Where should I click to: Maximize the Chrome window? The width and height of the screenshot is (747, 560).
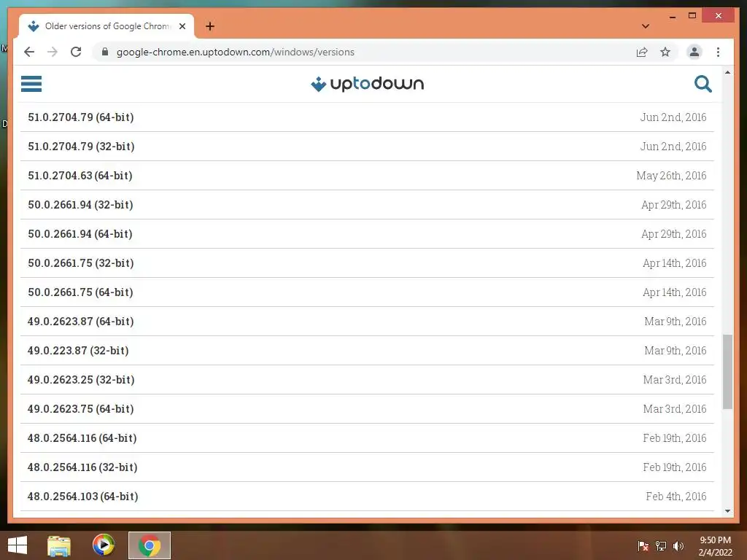pyautogui.click(x=692, y=16)
